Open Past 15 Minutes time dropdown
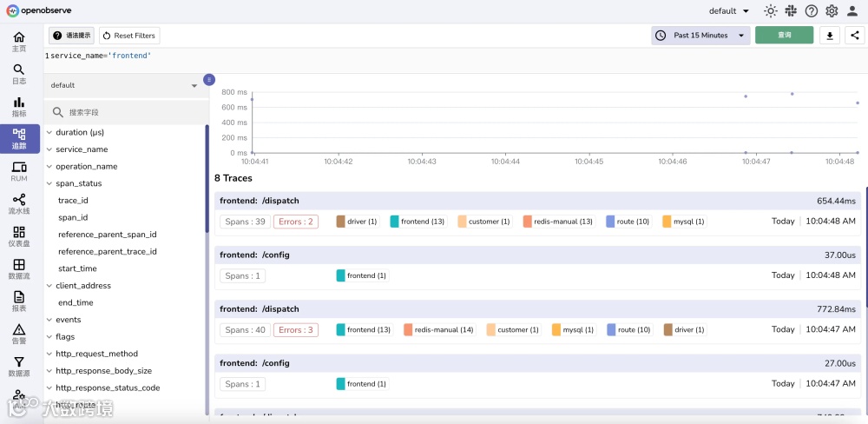 pos(700,36)
